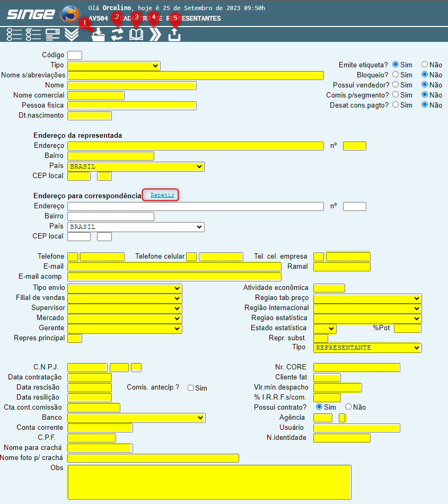
Task: Click the checklist icon in toolbar
Action: click(x=33, y=34)
